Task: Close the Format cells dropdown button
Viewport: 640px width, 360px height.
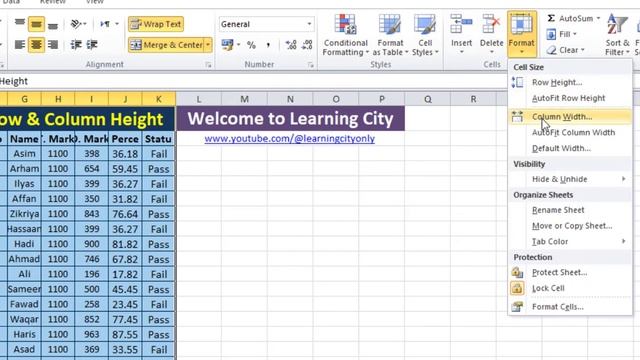Action: tap(522, 34)
